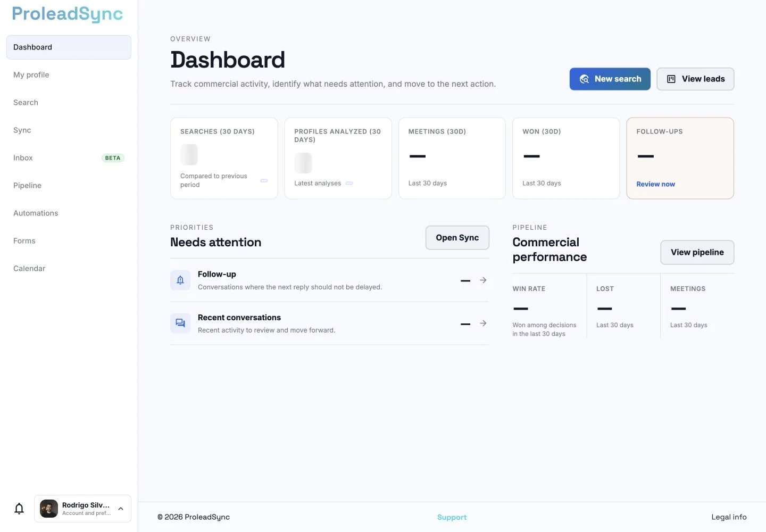
Task: Click the pipeline MEETINGS metric label
Action: pos(688,289)
